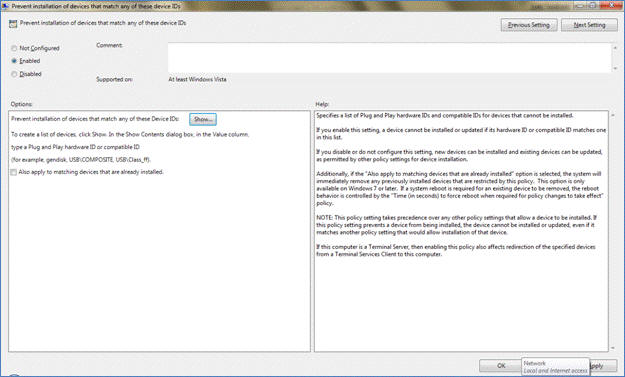
Task: Click the Help pane scroll down arrow
Action: click(613, 348)
